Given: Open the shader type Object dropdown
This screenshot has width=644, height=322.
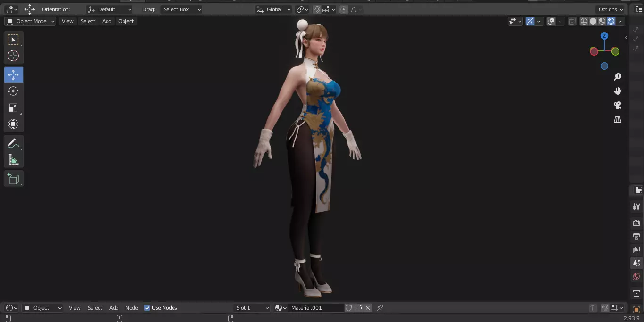Looking at the screenshot, I should 42,308.
